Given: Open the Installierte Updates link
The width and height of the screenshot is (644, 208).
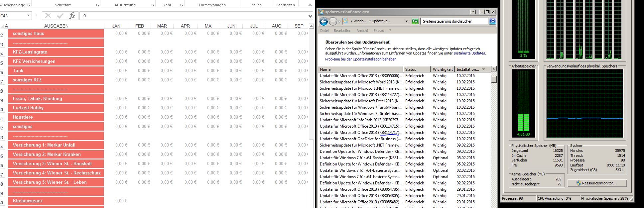Looking at the screenshot, I should click(x=469, y=53).
